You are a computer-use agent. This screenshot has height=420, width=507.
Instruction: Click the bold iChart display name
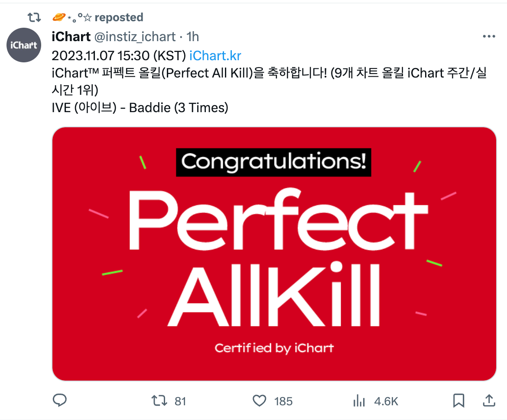click(71, 37)
